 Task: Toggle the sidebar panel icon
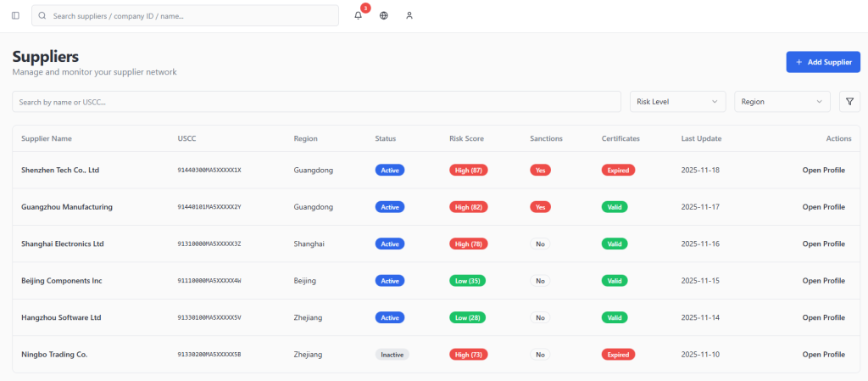click(15, 15)
